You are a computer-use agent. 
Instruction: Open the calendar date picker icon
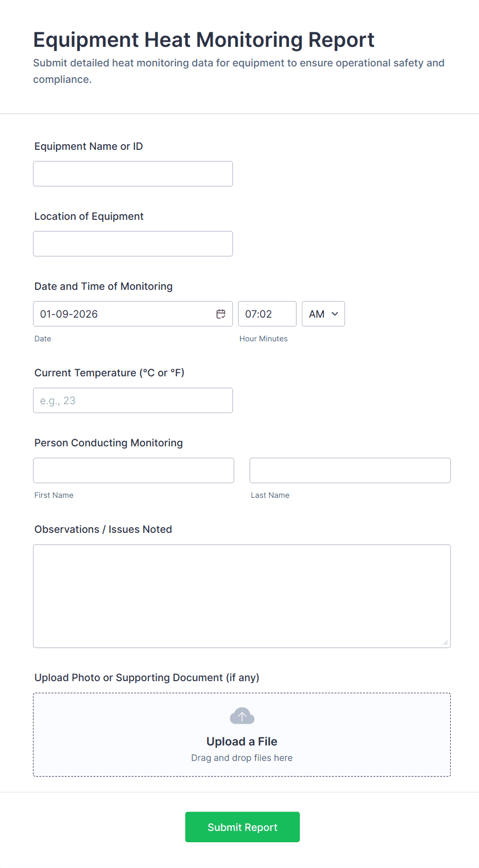tap(221, 313)
